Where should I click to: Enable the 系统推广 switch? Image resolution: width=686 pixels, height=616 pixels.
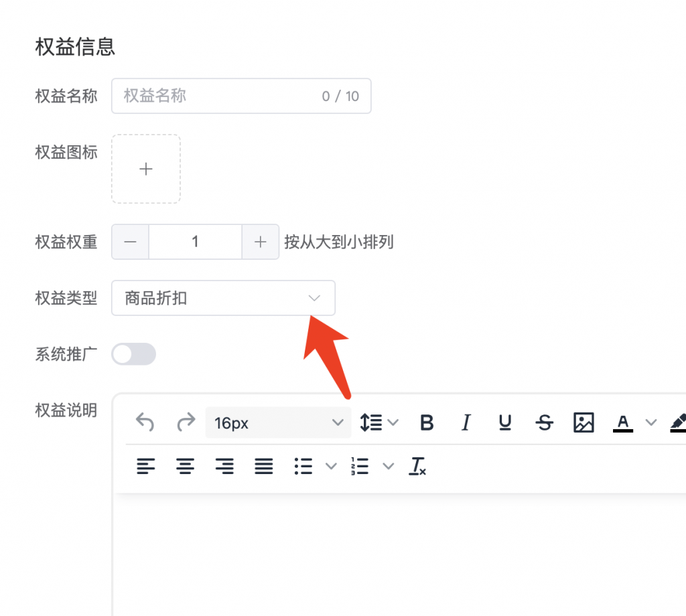tap(134, 354)
